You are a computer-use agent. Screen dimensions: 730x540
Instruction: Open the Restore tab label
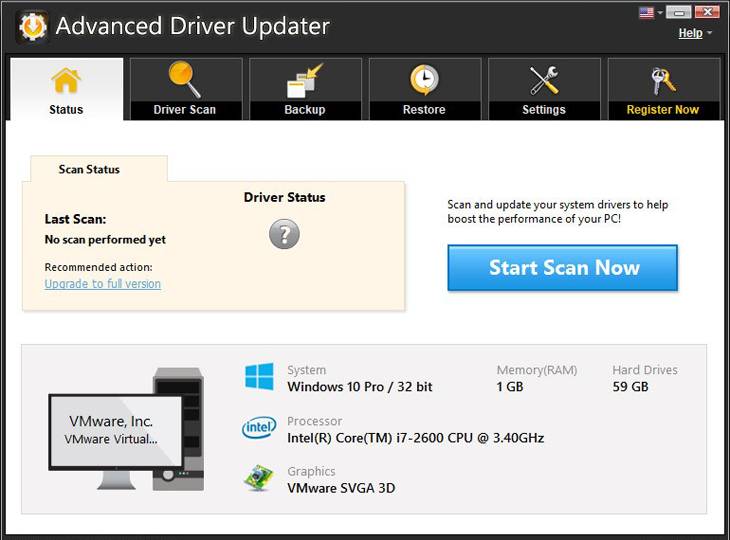coord(424,110)
